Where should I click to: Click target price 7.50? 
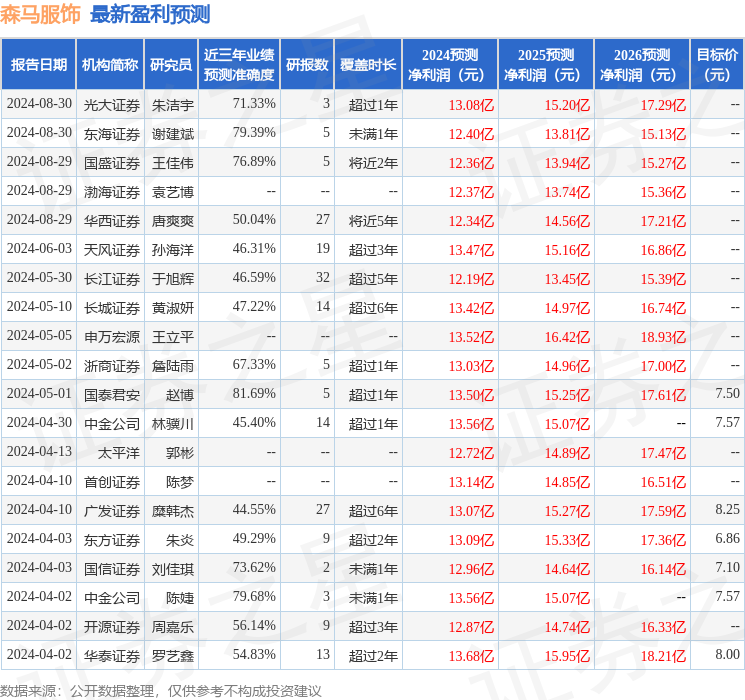click(727, 393)
